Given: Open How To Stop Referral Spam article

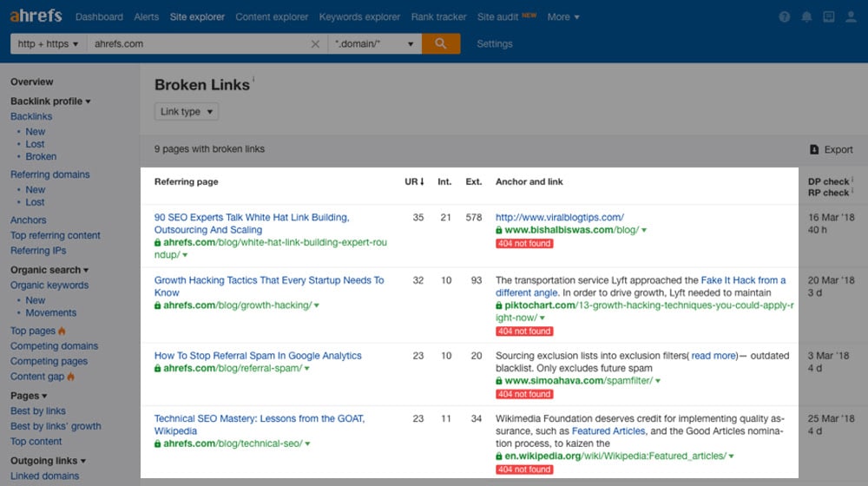Looking at the screenshot, I should coord(258,356).
